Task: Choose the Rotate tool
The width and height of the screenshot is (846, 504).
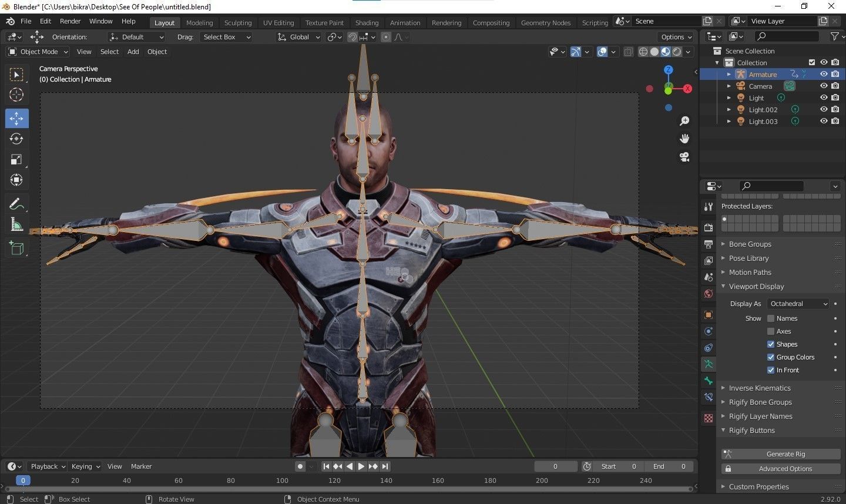Action: 16,139
